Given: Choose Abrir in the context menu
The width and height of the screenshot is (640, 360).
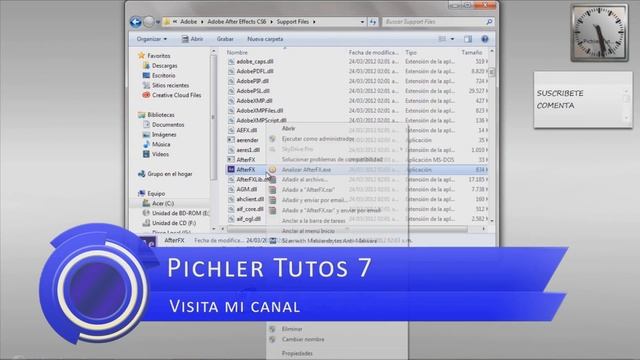Looking at the screenshot, I should tap(288, 129).
